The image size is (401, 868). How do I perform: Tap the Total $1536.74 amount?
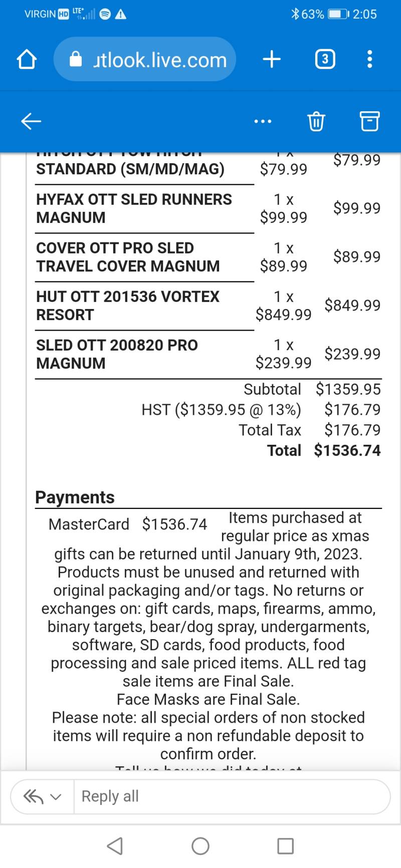tap(347, 450)
